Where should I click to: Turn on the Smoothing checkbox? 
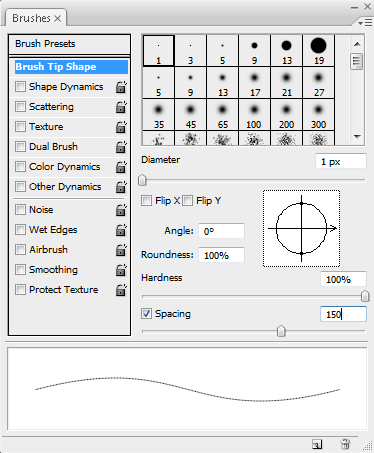(x=20, y=269)
